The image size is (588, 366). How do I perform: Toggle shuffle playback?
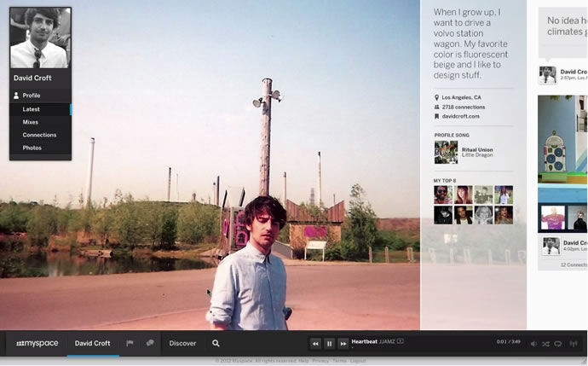pos(545,344)
